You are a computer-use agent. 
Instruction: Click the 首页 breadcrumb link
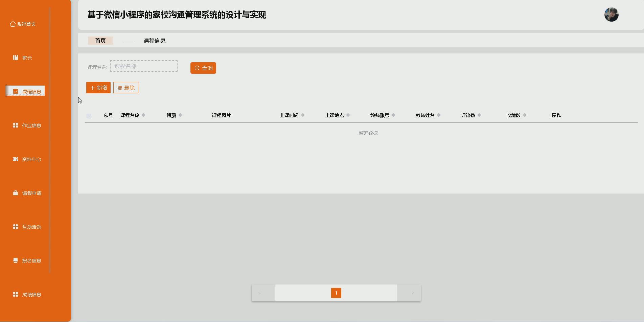(x=100, y=41)
